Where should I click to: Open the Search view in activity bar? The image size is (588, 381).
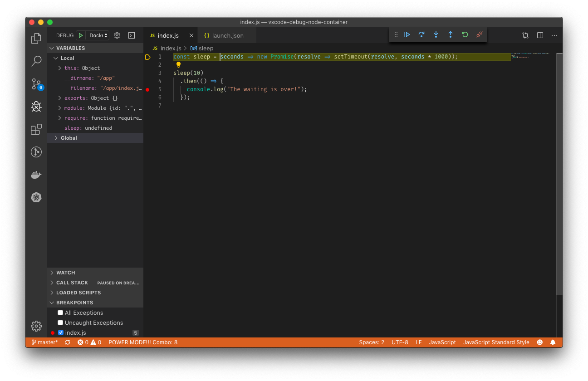tap(36, 61)
